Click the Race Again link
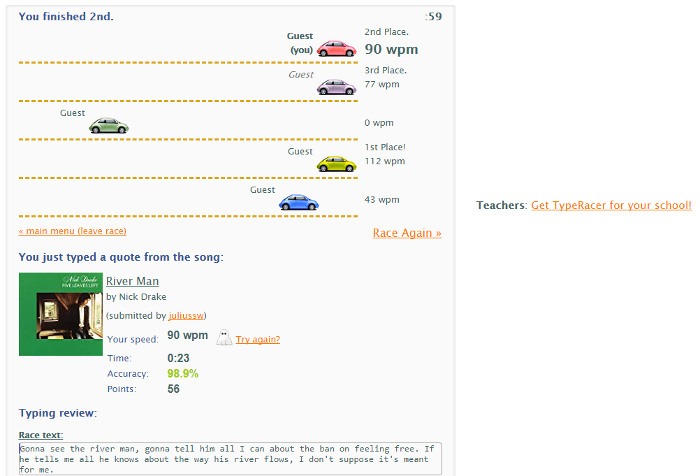 click(407, 233)
